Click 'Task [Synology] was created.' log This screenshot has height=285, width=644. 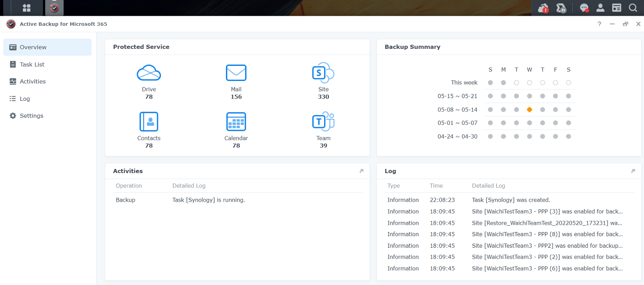pyautogui.click(x=511, y=200)
